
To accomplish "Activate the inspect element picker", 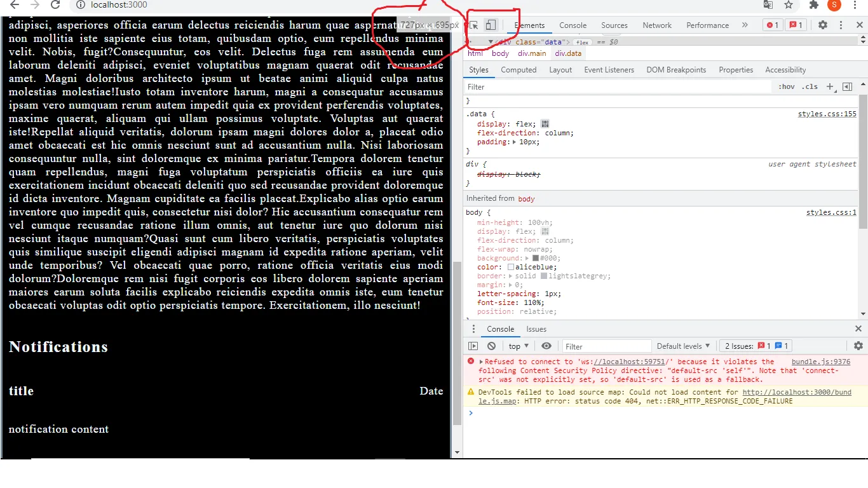I will (473, 25).
